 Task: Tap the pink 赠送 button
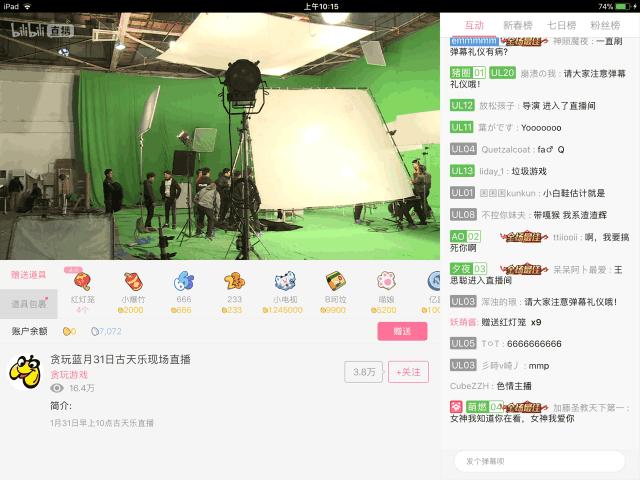pyautogui.click(x=402, y=331)
